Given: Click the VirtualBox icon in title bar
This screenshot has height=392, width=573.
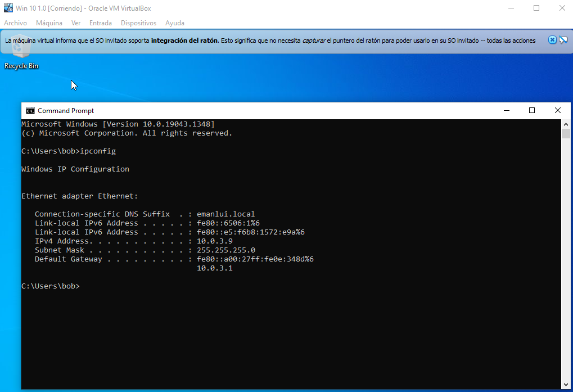Looking at the screenshot, I should [x=8, y=8].
